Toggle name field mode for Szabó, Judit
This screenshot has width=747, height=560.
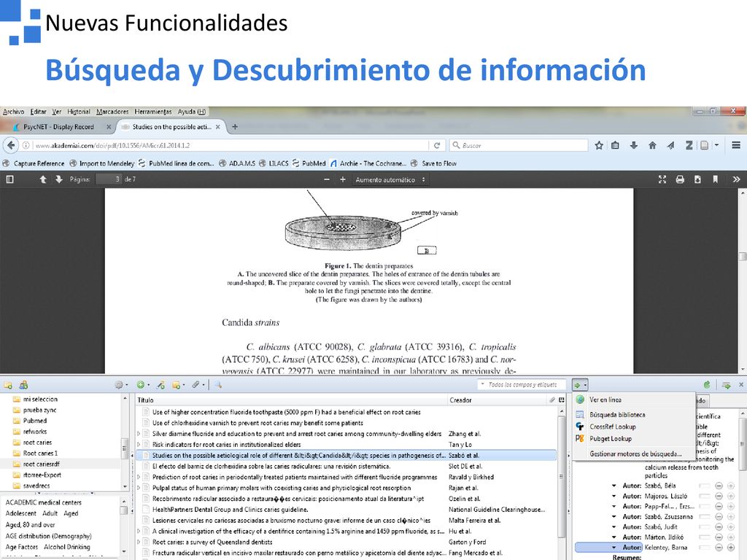click(x=704, y=527)
